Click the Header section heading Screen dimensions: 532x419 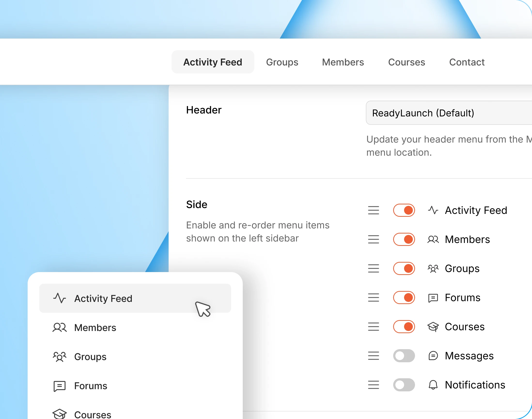204,110
